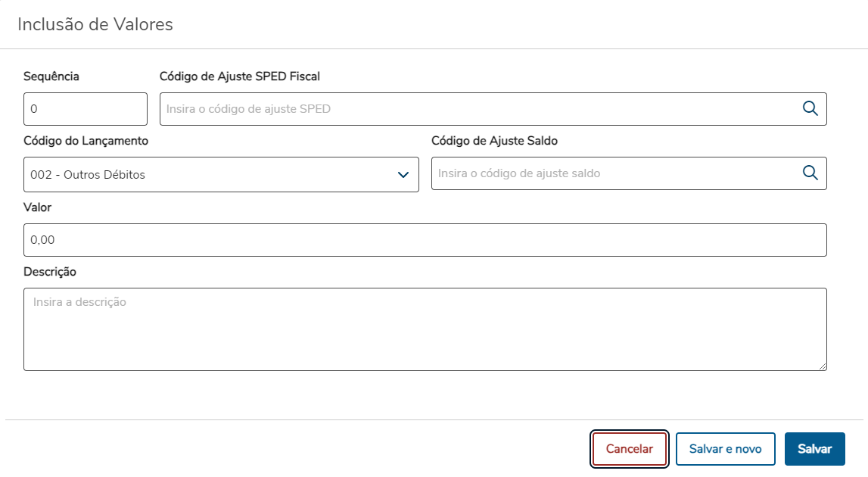Expand the Código do Lançamento chevron arrow
Viewport: 868px width, 477px height.
(403, 175)
